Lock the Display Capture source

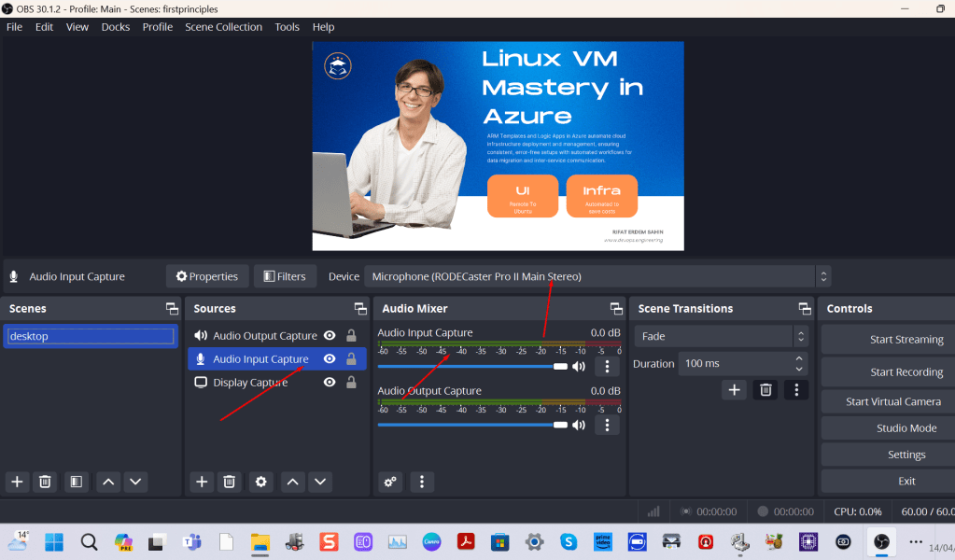[x=351, y=383]
